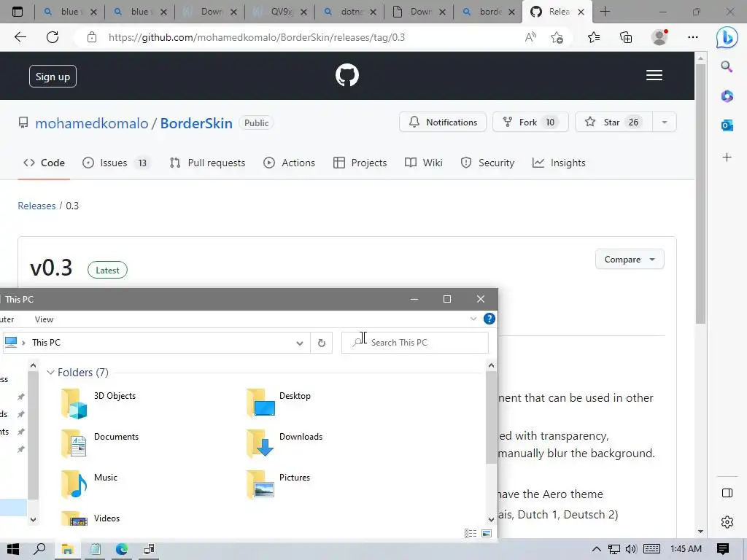This screenshot has height=560, width=747.
Task: Open the Wiki tab
Action: 424,163
